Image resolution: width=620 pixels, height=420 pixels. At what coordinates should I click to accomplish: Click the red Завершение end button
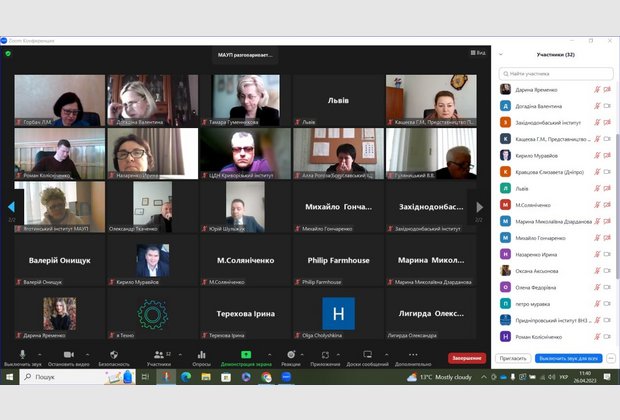click(x=466, y=357)
